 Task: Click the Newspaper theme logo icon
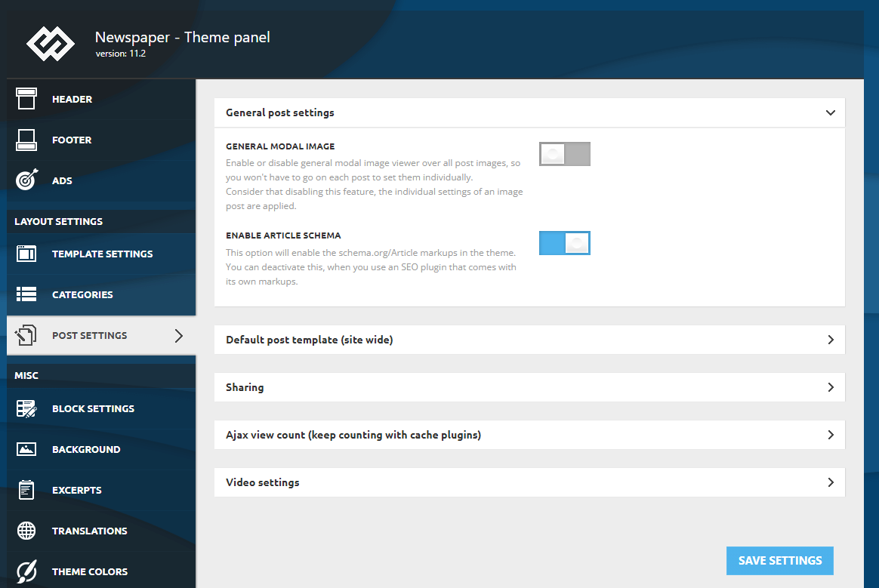point(51,43)
